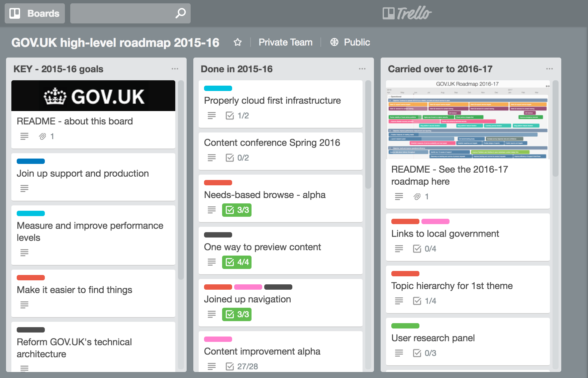The height and width of the screenshot is (378, 588).
Task: Click the globe icon beside Public
Action: (334, 42)
